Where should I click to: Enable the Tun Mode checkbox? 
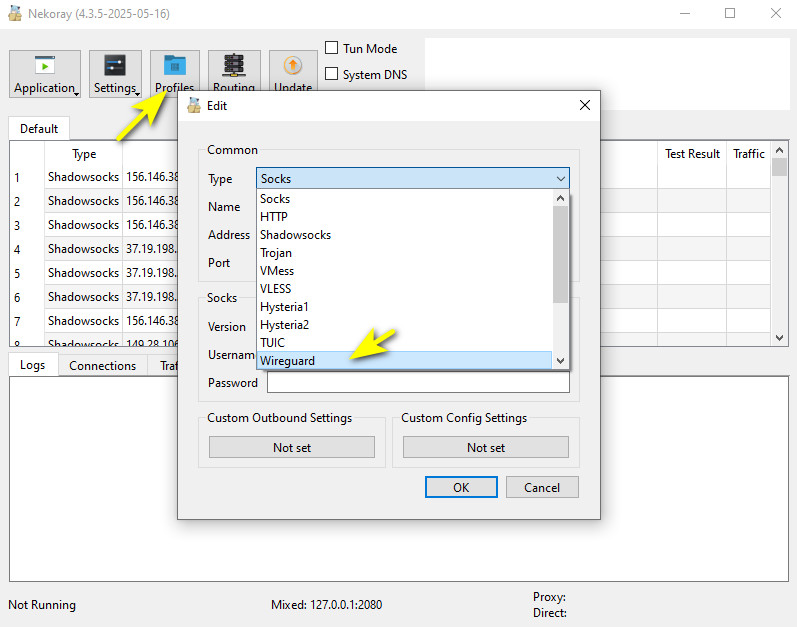[x=332, y=48]
